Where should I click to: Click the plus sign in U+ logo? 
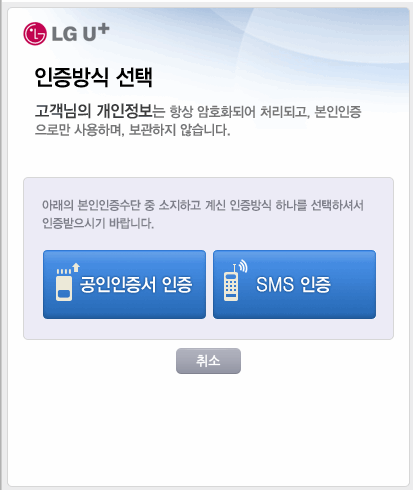coord(104,29)
